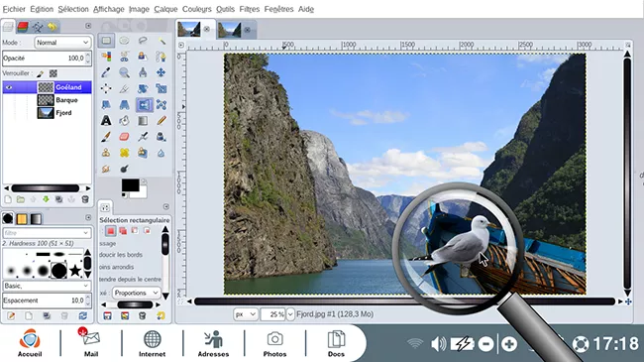
Task: Choose the Paintbrush tool
Action: pyautogui.click(x=106, y=137)
